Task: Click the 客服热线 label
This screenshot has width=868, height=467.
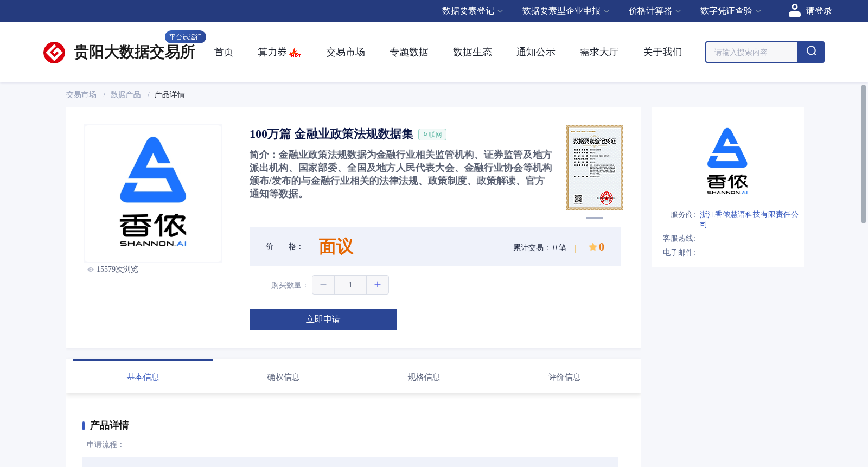Action: click(679, 239)
